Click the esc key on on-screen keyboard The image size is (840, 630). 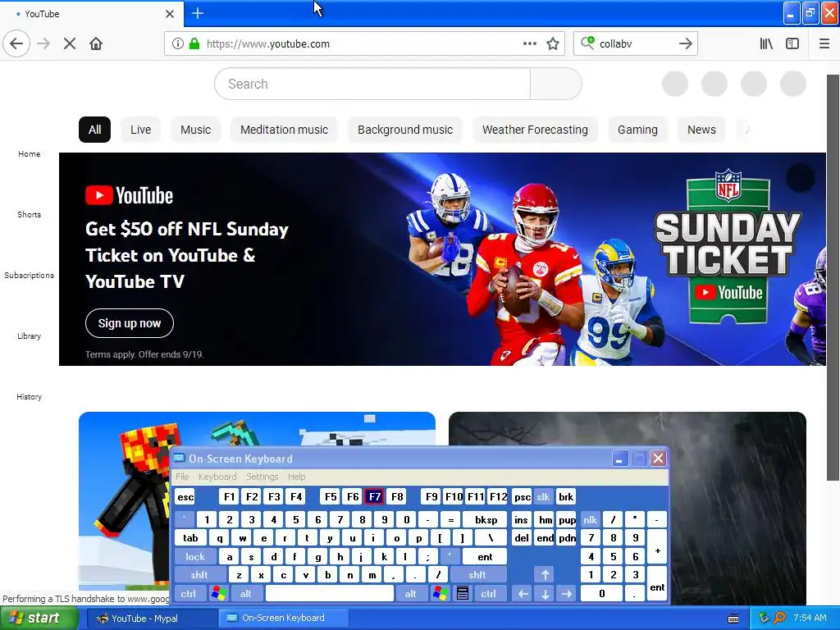click(x=185, y=497)
